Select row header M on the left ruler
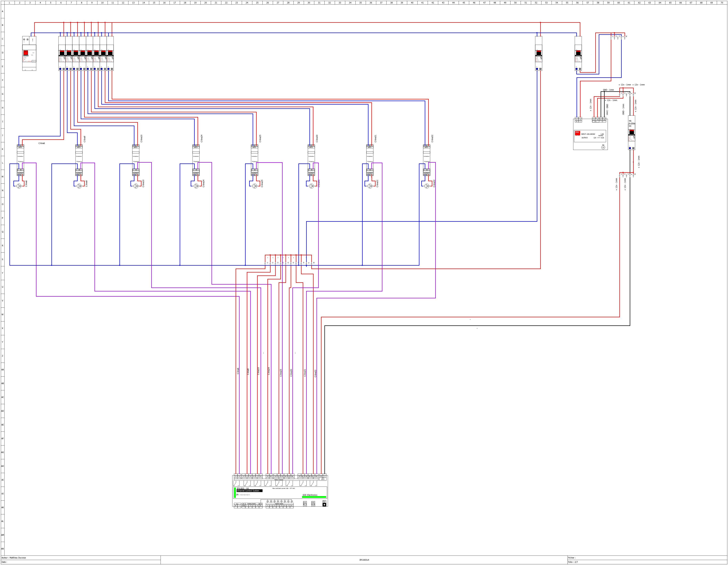The height and width of the screenshot is (565, 728). coord(2,177)
